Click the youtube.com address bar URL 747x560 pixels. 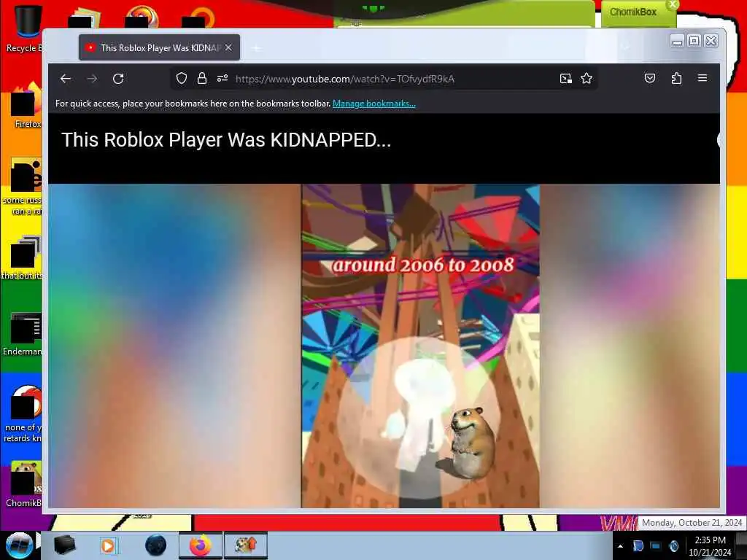345,79
